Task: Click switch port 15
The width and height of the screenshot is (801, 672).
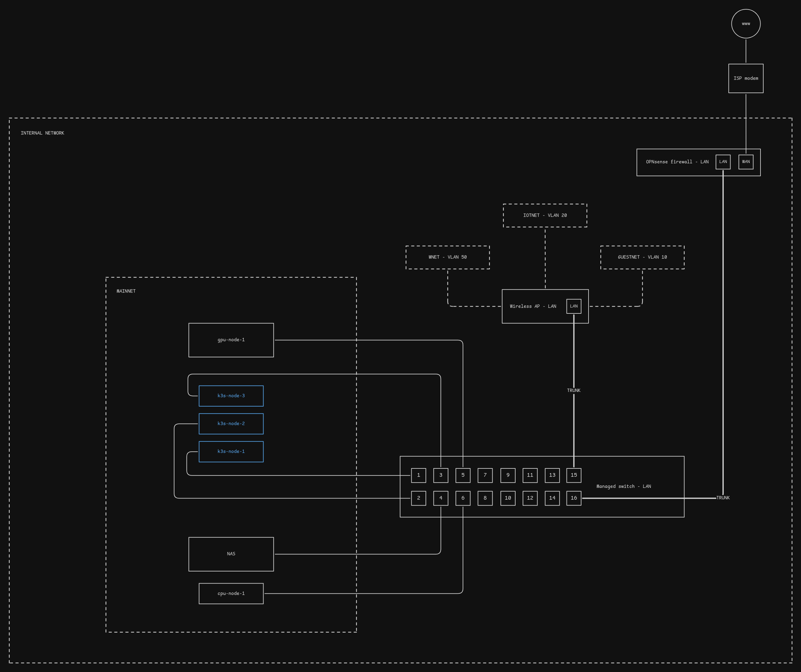Action: tap(574, 476)
